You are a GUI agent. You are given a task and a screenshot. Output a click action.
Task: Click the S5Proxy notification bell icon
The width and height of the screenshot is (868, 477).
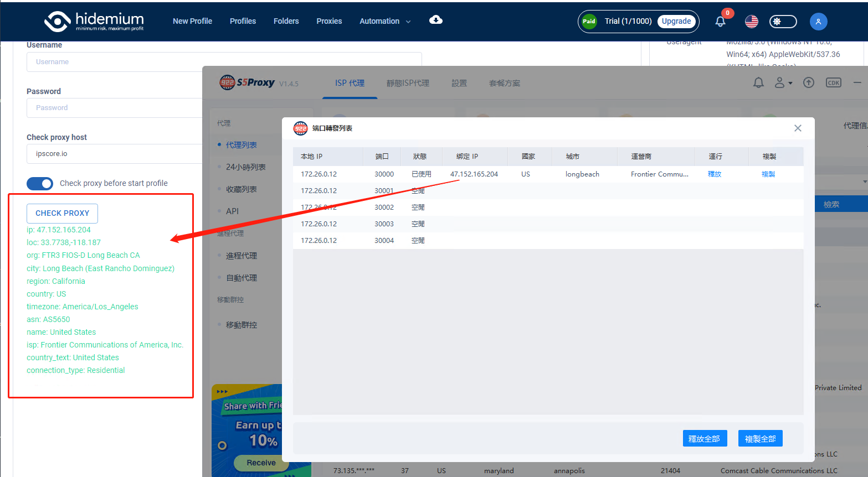tap(758, 83)
